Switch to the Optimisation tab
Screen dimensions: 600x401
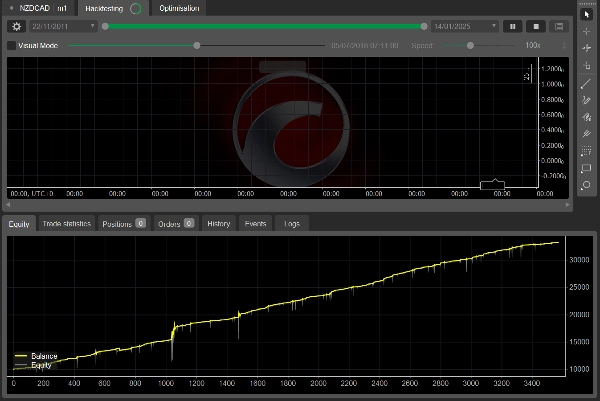click(179, 8)
